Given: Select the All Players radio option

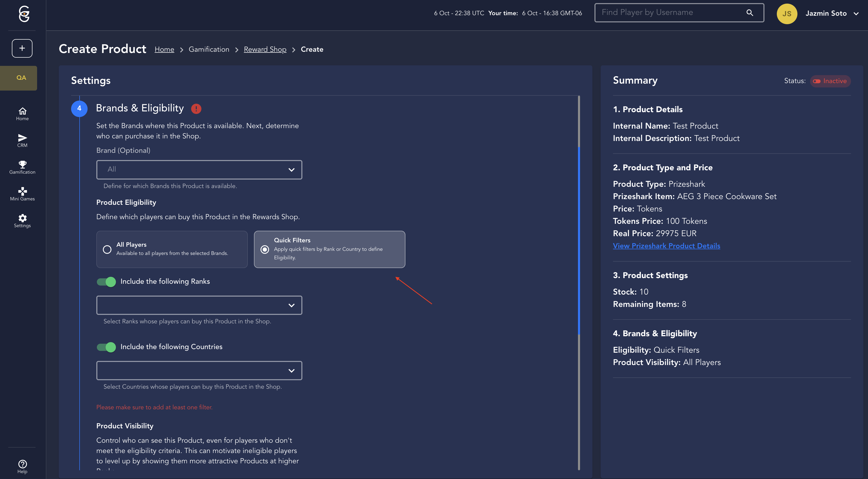Looking at the screenshot, I should coord(107,250).
